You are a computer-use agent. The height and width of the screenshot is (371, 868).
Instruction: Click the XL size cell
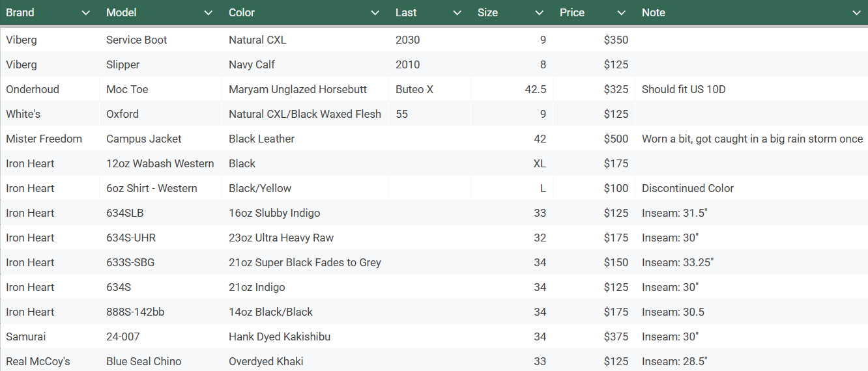coord(512,163)
